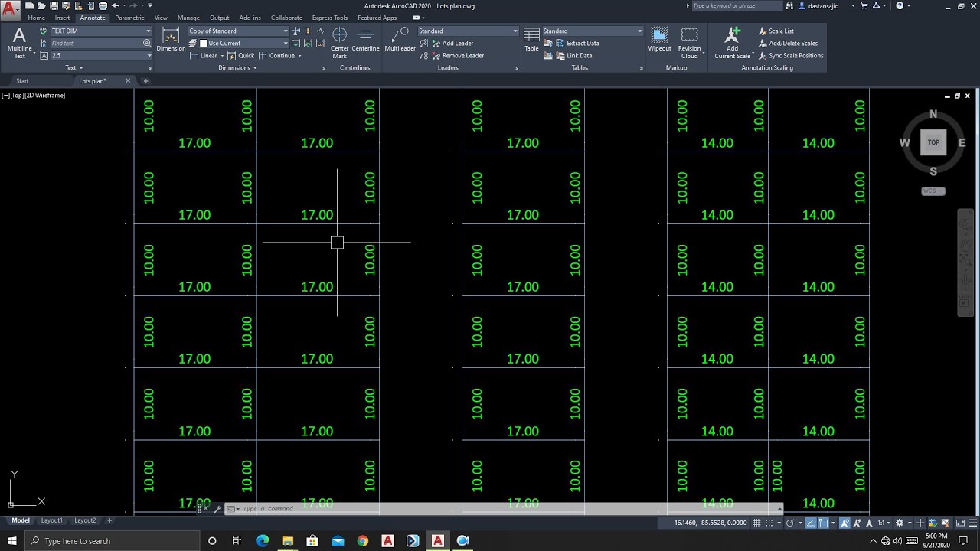980x551 pixels.
Task: Click the keyword or phrase search box
Action: coord(737,5)
